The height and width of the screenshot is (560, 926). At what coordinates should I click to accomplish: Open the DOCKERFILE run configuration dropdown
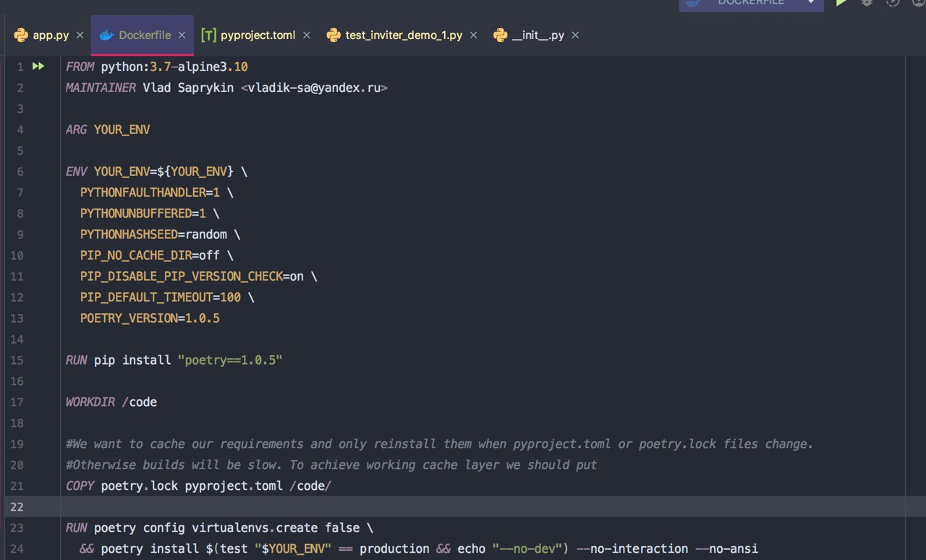(x=751, y=4)
